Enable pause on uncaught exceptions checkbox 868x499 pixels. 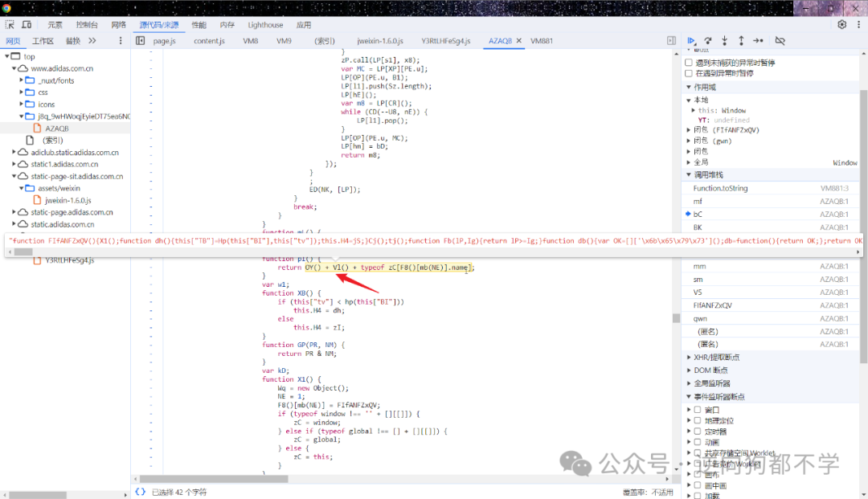[689, 63]
